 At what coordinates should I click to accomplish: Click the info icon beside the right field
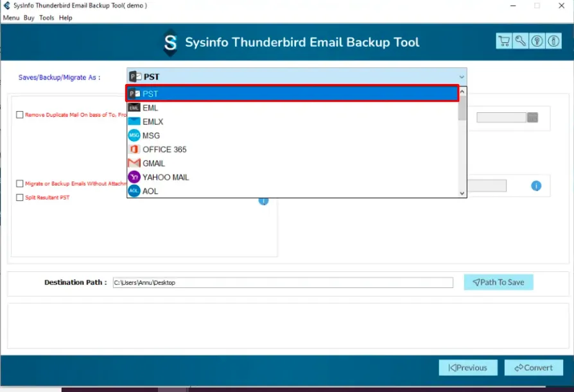tap(536, 186)
